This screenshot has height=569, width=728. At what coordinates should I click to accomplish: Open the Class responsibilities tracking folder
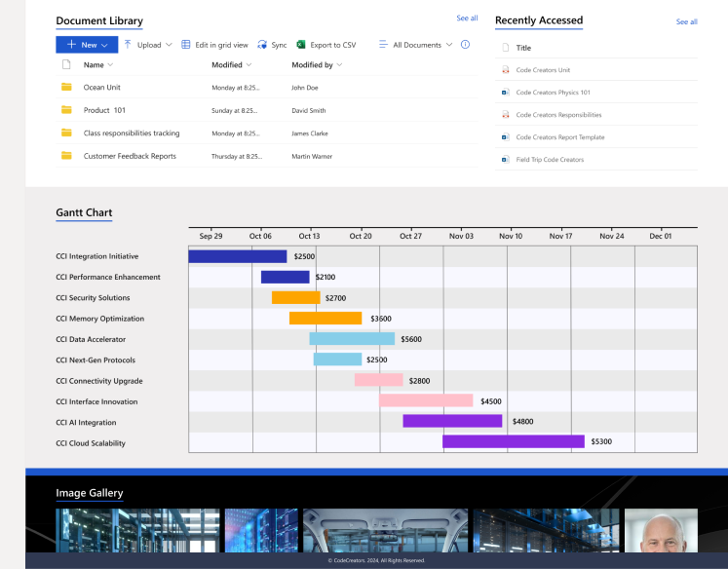[x=131, y=133]
